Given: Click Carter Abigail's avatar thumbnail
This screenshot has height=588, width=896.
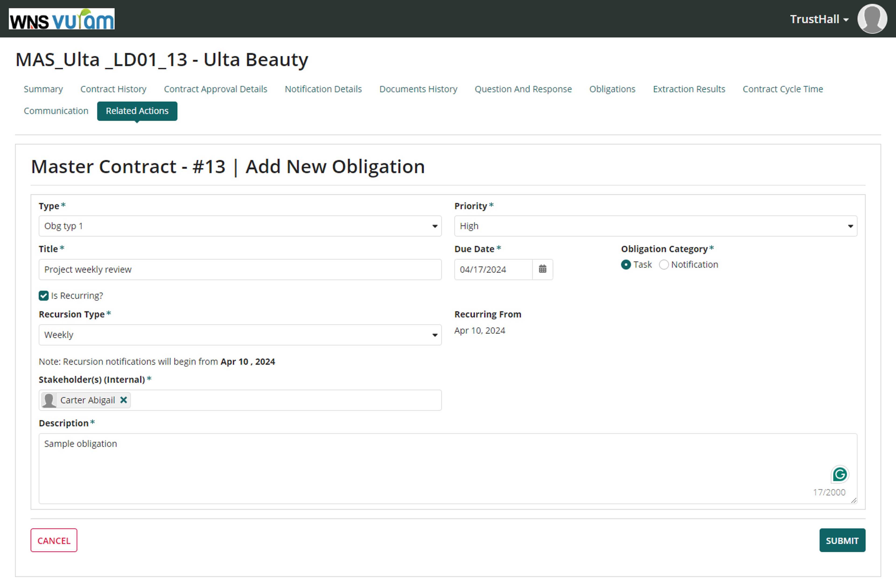Looking at the screenshot, I should click(x=49, y=400).
